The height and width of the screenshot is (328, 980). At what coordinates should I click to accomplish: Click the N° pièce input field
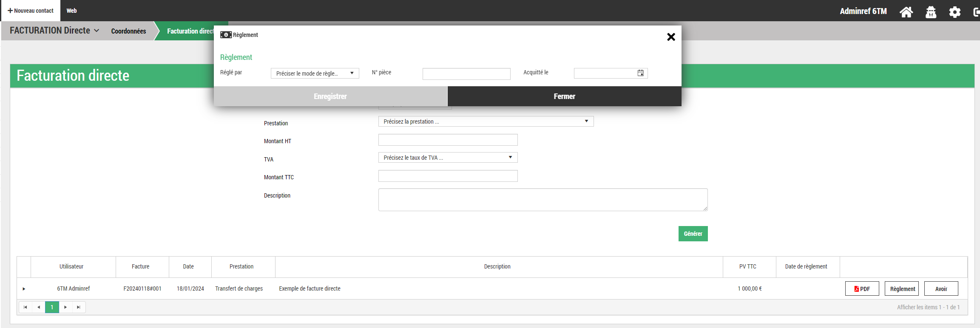tap(466, 74)
